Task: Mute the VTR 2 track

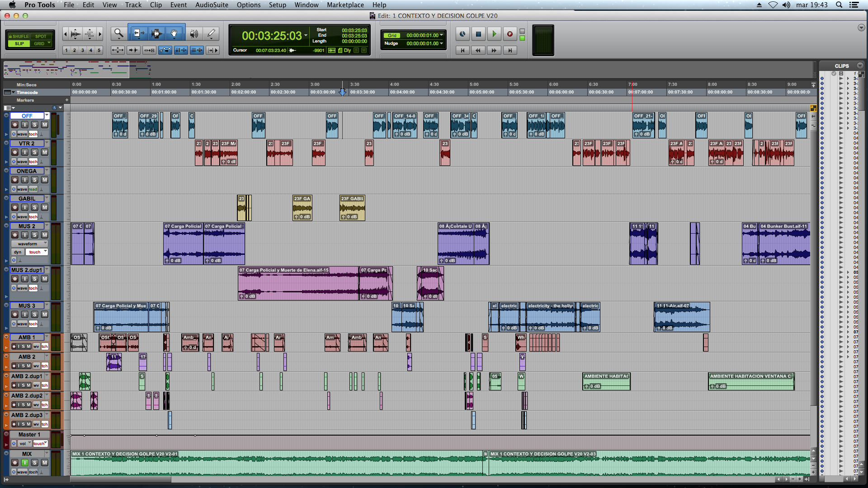Action: (x=44, y=152)
